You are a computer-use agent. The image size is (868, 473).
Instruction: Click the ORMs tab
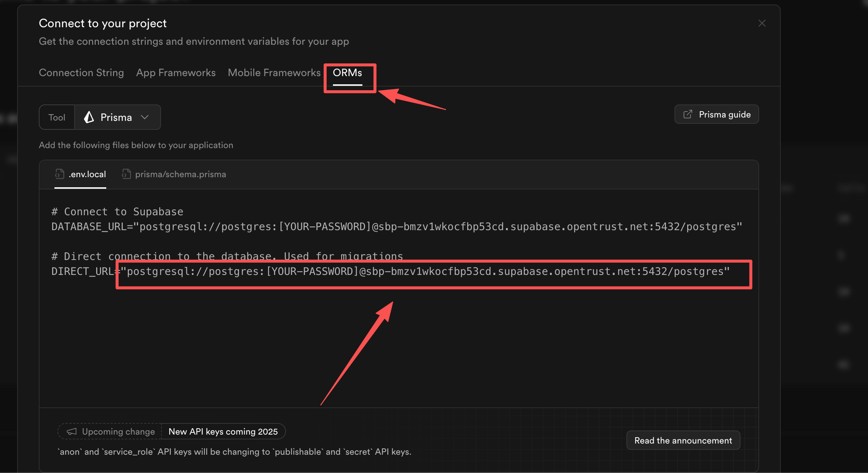pyautogui.click(x=347, y=73)
